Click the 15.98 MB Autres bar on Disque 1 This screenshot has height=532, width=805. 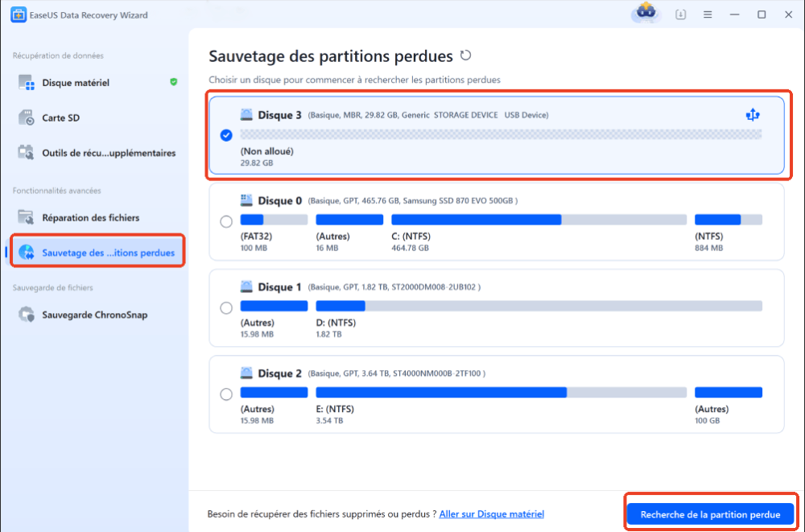tap(274, 306)
